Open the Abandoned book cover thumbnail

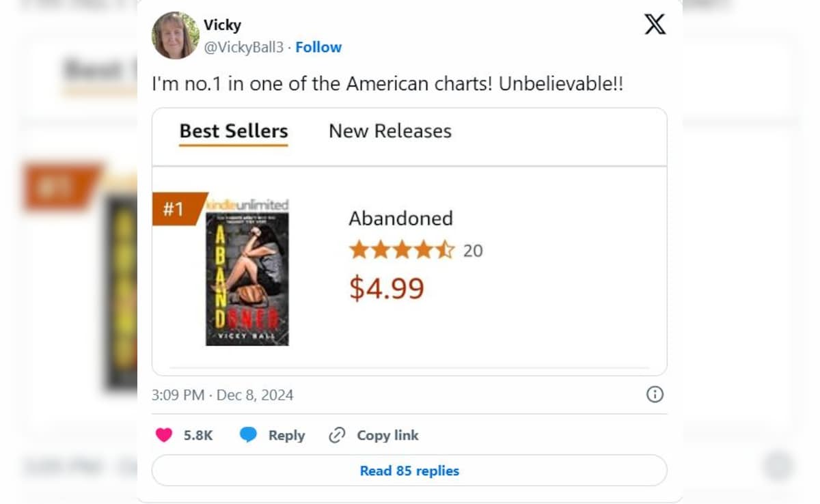point(247,280)
